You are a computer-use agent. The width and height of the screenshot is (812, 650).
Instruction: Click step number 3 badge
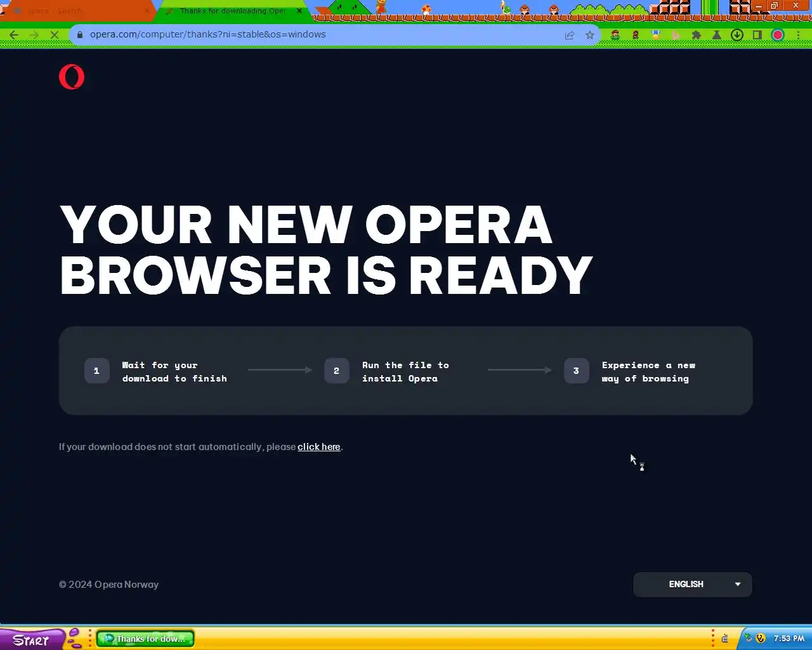pos(576,371)
